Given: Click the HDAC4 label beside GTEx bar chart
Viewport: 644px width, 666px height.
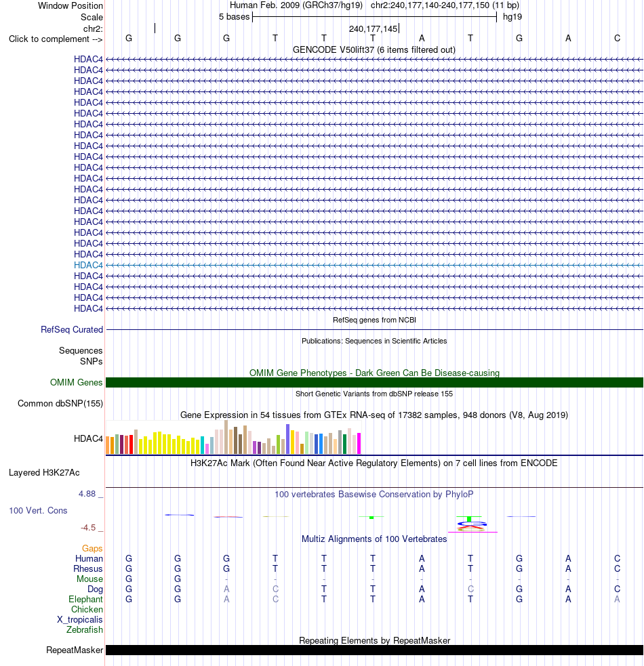Looking at the screenshot, I should coord(88,439).
